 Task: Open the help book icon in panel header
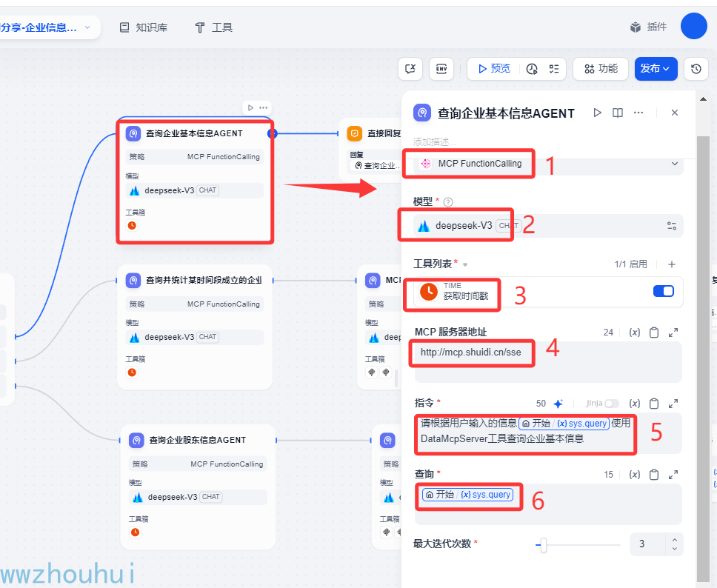[x=617, y=113]
